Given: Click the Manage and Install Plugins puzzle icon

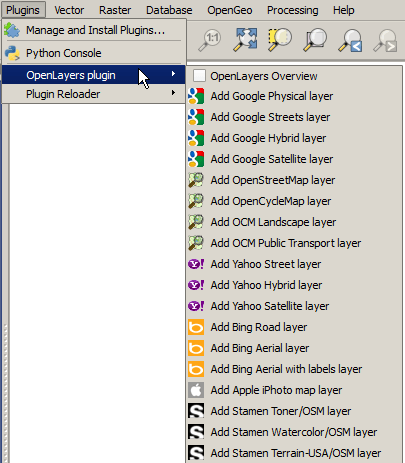Looking at the screenshot, I should pos(12,30).
